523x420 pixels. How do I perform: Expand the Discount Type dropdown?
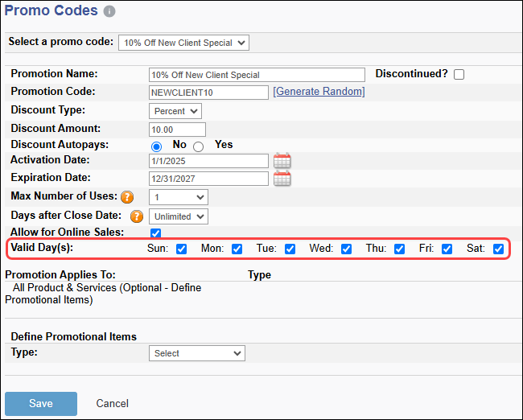[175, 111]
